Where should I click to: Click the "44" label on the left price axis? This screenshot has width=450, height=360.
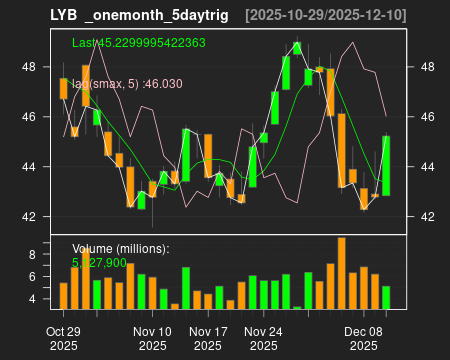[29, 167]
